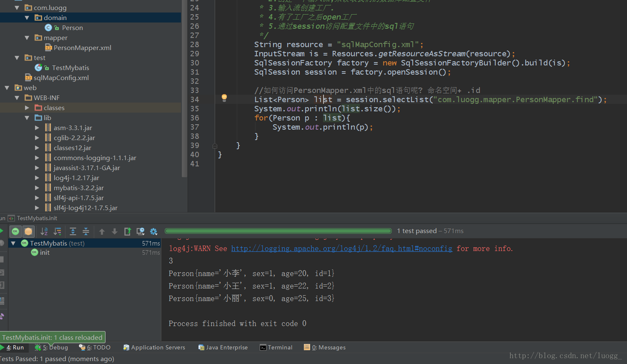Expand the classes folder

27,108
